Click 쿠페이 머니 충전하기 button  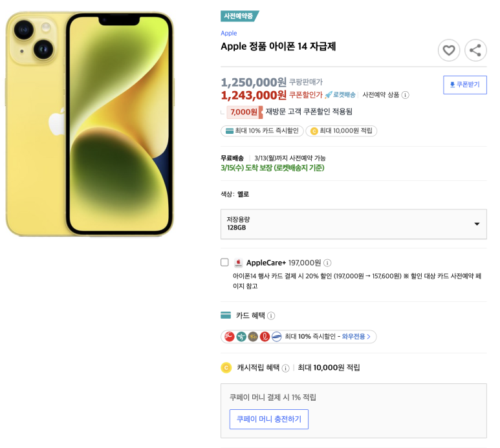[x=269, y=419]
